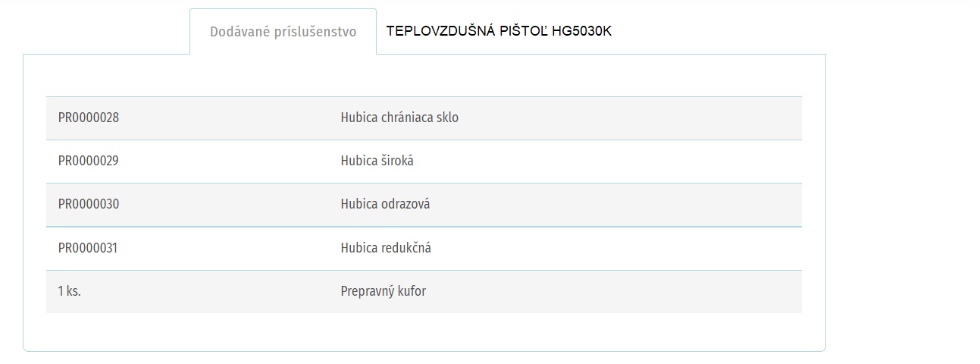Select the row containing PR0000031
This screenshot has height=364, width=980.
pos(424,248)
